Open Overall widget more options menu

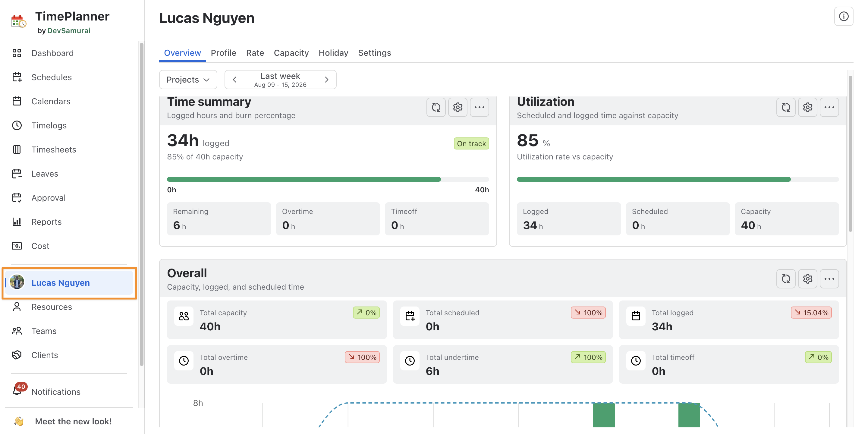pos(829,279)
